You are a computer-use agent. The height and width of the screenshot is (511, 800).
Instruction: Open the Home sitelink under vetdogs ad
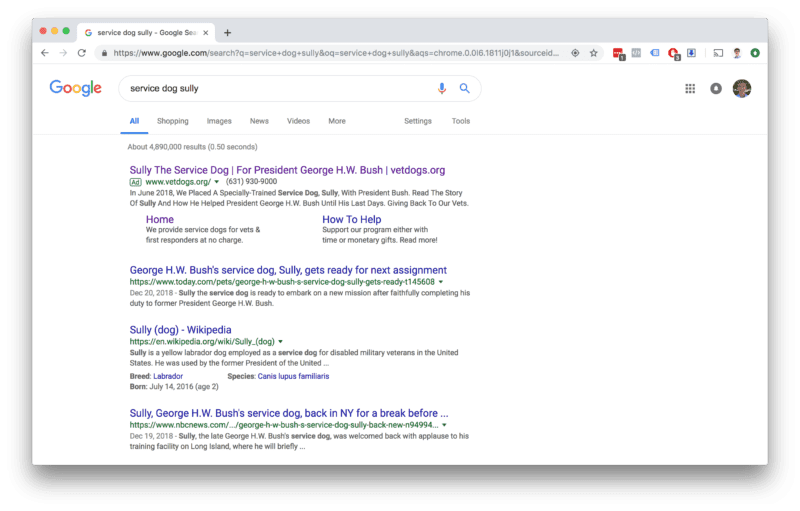[160, 219]
